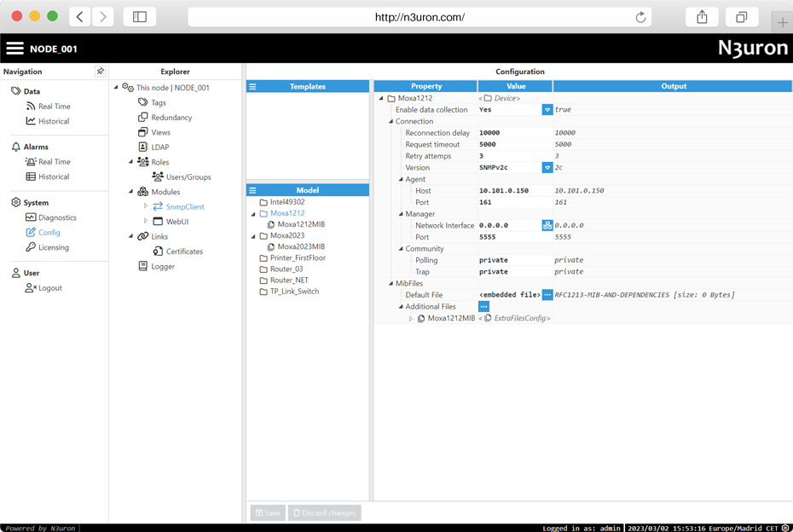Open Diagnostics under System
The image size is (793, 532).
click(57, 217)
